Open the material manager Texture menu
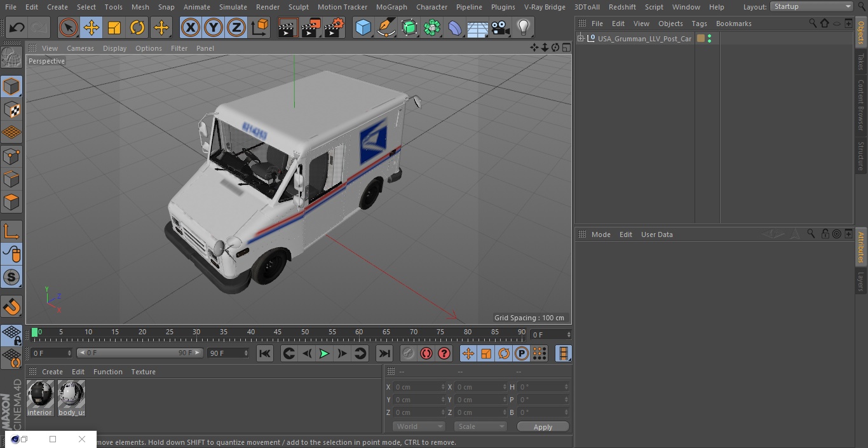Image resolution: width=868 pixels, height=448 pixels. 144,372
